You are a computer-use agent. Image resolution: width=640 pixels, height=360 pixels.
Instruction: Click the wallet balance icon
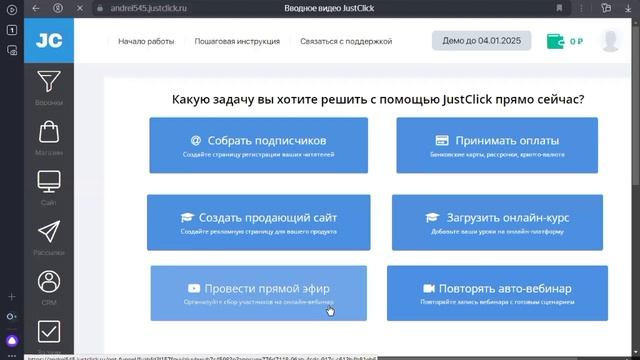pos(555,41)
